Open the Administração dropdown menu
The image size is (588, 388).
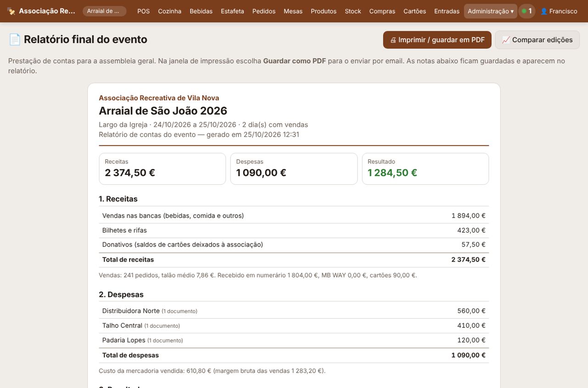pyautogui.click(x=491, y=11)
